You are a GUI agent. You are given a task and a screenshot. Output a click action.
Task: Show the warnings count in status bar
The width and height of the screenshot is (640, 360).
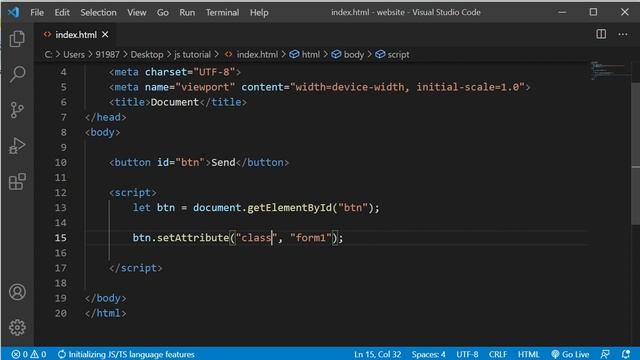click(x=38, y=354)
